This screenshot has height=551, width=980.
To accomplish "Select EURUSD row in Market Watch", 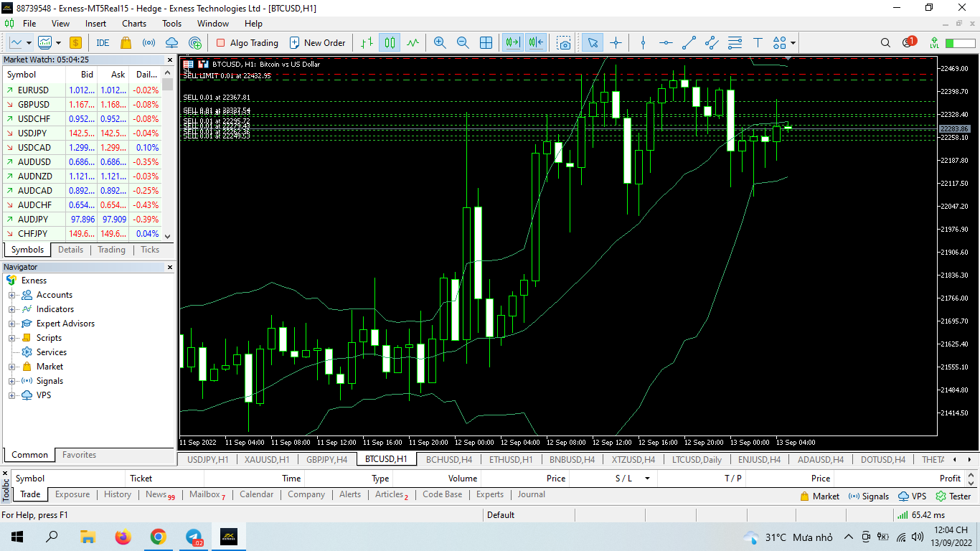I will coord(83,90).
